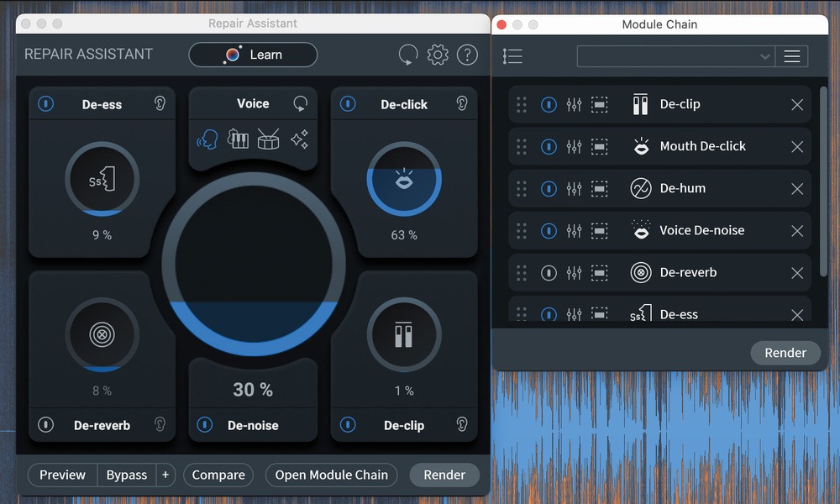Solo listen to De-reverb via ear icon
The image size is (840, 504).
[x=160, y=425]
